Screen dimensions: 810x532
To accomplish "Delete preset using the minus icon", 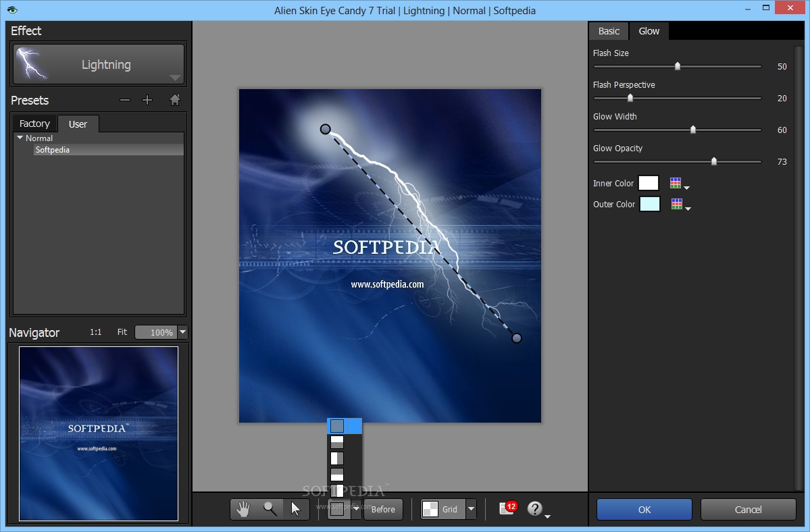I will coord(125,100).
